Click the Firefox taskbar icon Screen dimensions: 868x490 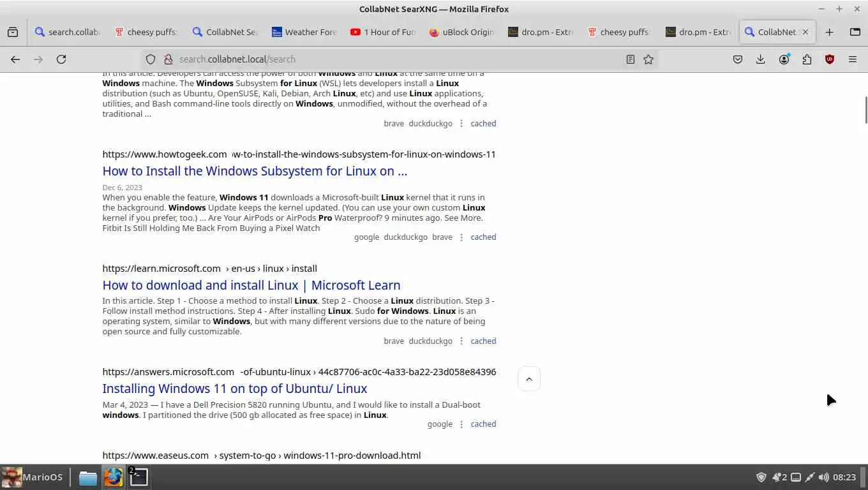tap(114, 477)
